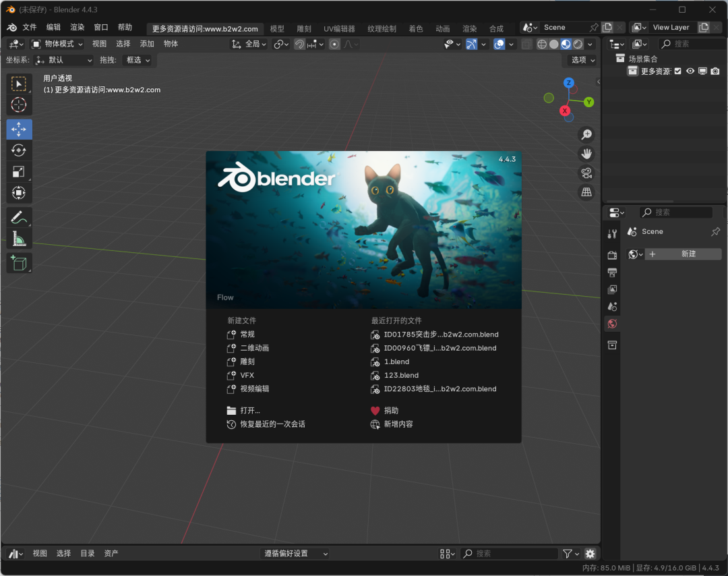Screen dimensions: 728x576
Task: Click the 3D cursor tool
Action: (19, 105)
